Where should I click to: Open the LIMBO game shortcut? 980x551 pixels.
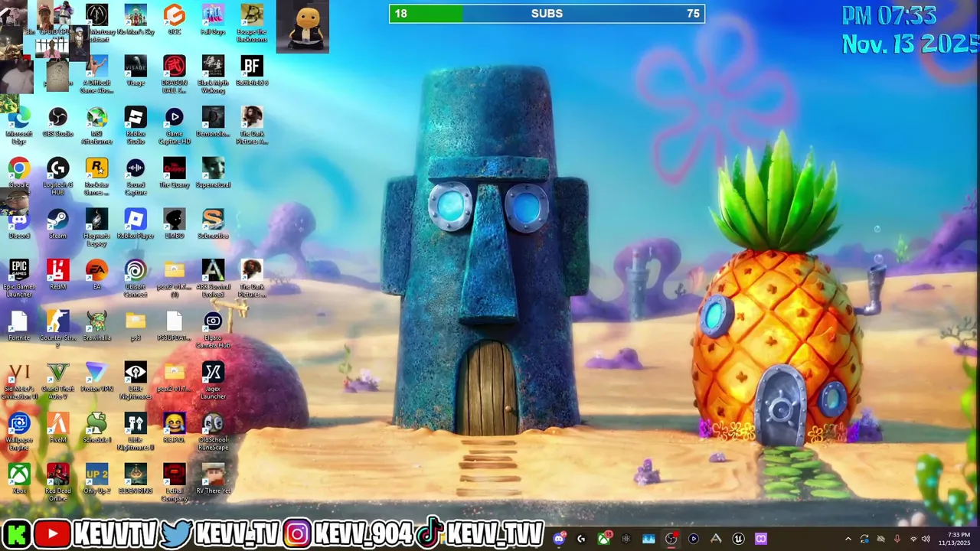click(175, 225)
